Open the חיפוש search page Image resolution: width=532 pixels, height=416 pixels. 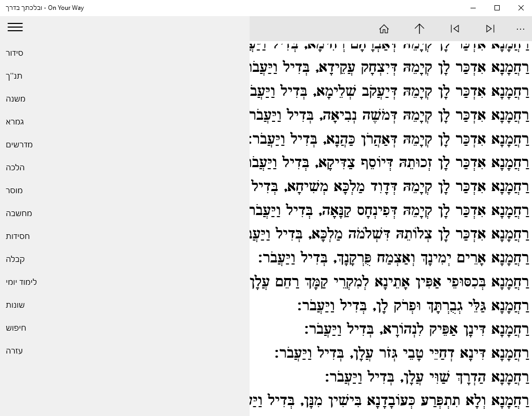pos(16,328)
